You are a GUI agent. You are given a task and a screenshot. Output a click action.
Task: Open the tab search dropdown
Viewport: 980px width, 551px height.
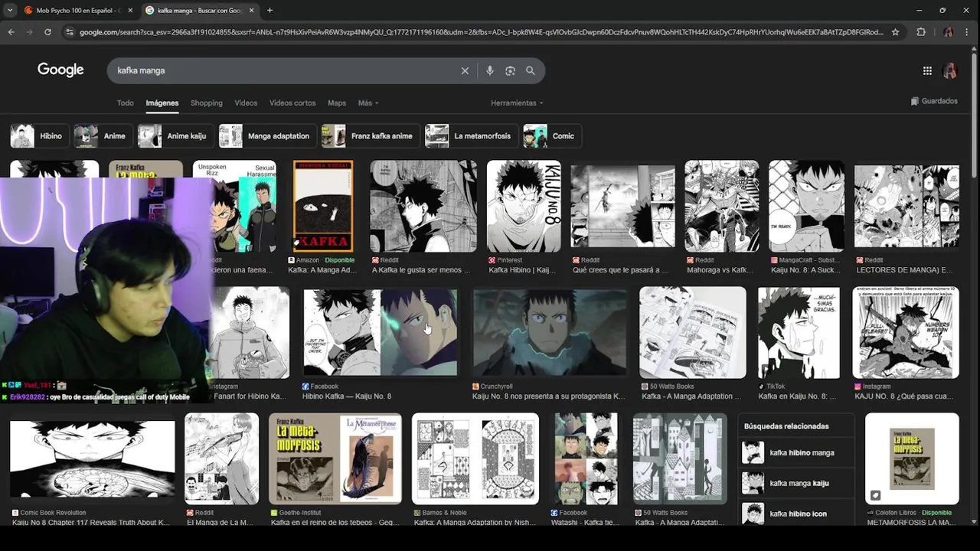pos(9,10)
